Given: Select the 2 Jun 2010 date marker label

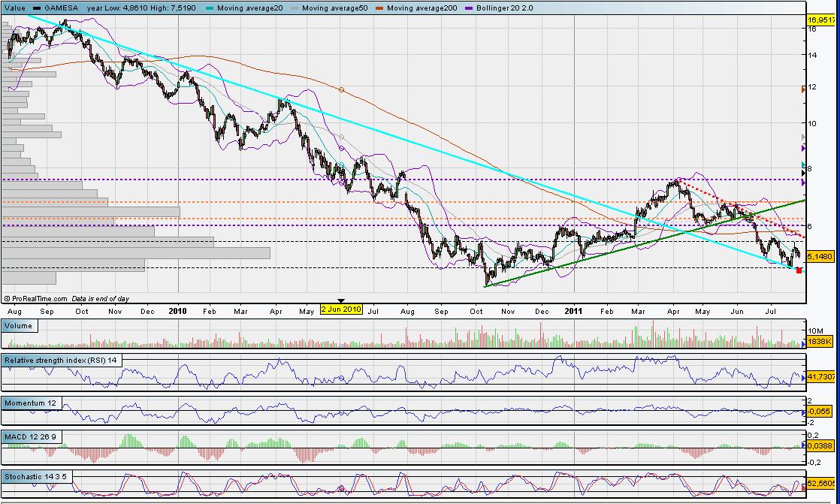Looking at the screenshot, I should click(x=341, y=309).
